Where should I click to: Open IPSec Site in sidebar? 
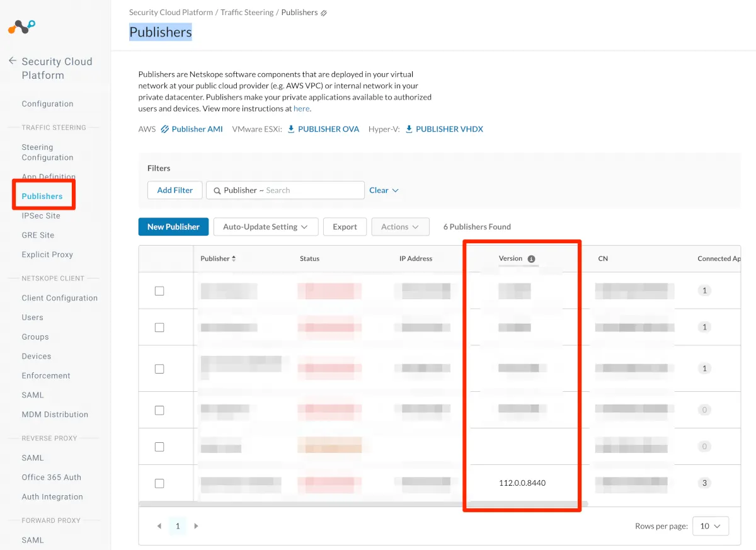[41, 215]
